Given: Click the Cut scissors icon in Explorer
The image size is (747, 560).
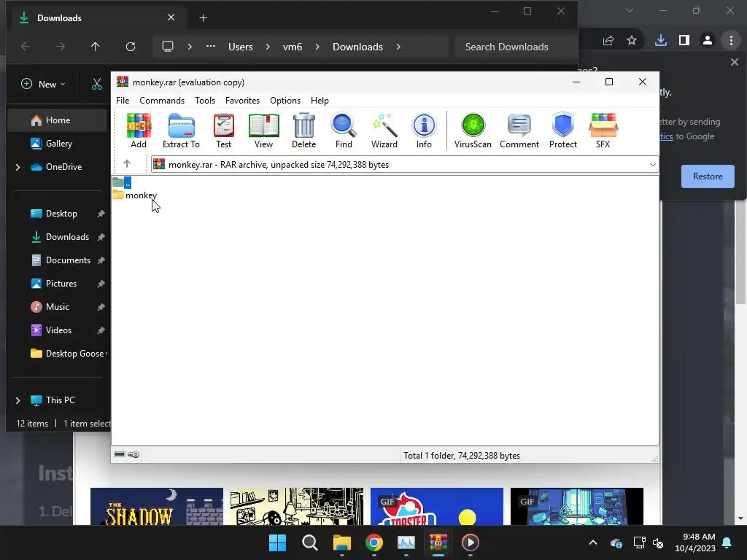Looking at the screenshot, I should [97, 85].
